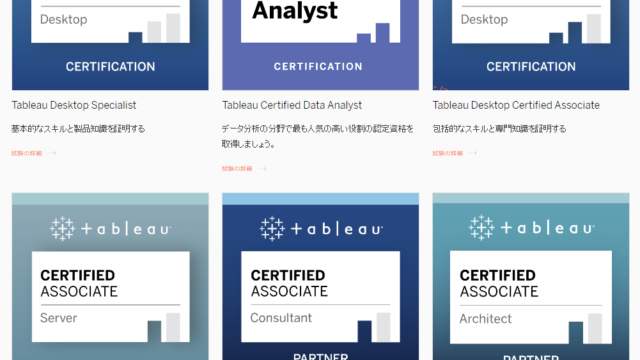Click the bar chart icon on Architect badge
This screenshot has height=360, width=640.
(585, 329)
